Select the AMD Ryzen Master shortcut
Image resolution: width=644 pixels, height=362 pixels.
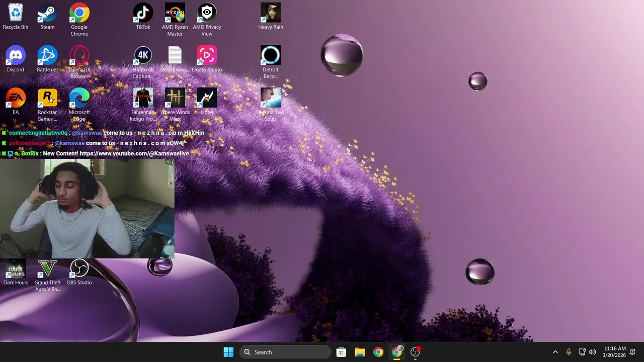click(175, 20)
